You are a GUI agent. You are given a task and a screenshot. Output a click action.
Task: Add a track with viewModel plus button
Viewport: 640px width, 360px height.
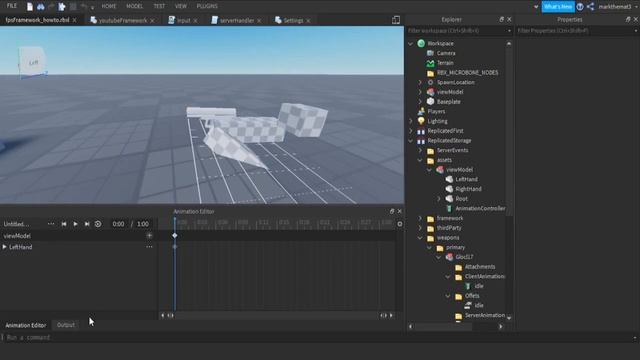coord(149,236)
